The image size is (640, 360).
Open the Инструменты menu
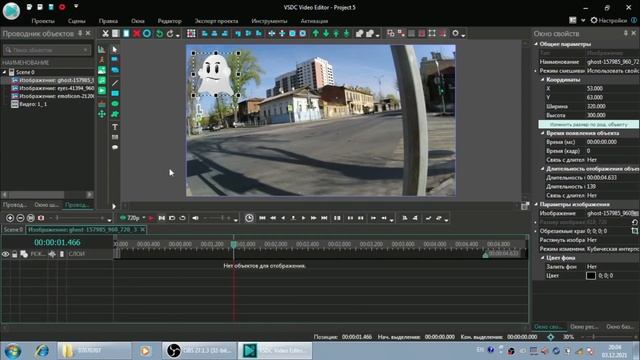pyautogui.click(x=269, y=21)
